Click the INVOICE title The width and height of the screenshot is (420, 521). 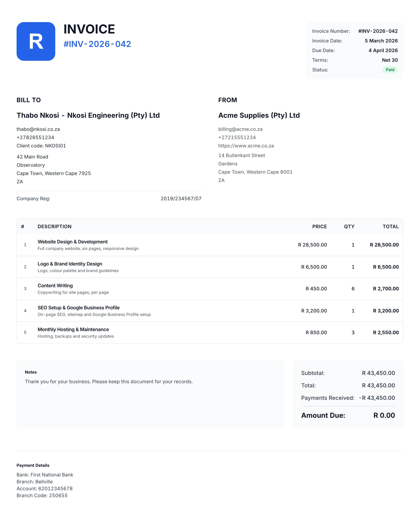tap(89, 29)
